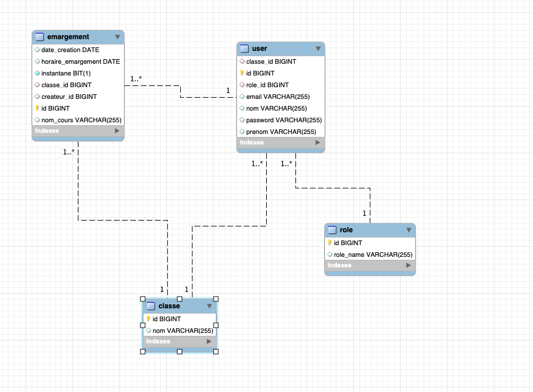Select nom_cours VARCHAR(255) column in emargement
Image resolution: width=533 pixels, height=392 pixels.
81,120
